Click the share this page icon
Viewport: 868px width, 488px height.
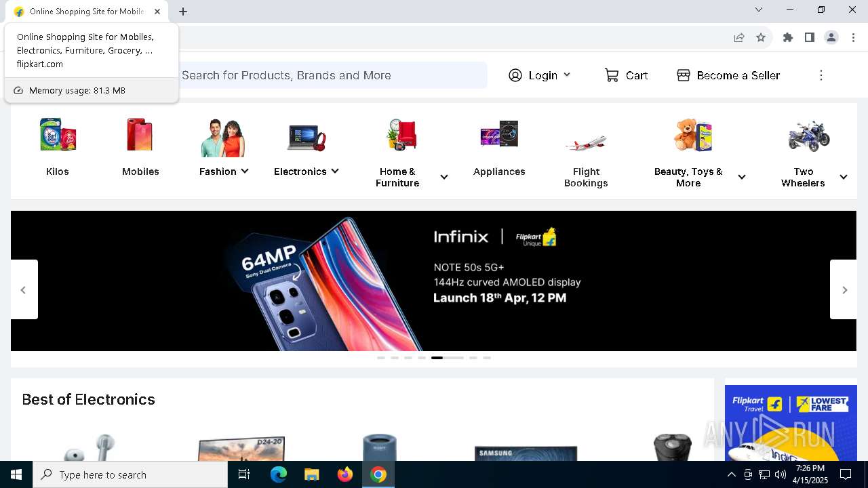click(x=739, y=37)
